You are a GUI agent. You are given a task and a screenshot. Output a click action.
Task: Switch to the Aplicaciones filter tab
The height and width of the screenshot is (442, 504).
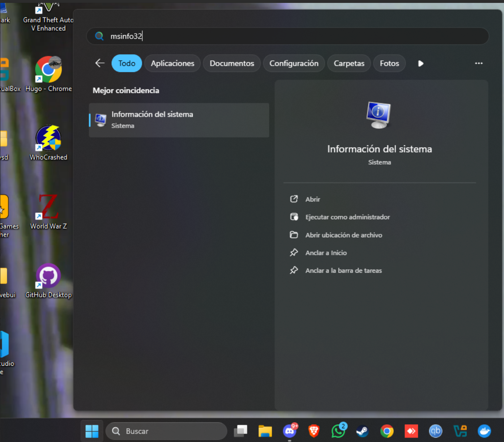coord(172,63)
